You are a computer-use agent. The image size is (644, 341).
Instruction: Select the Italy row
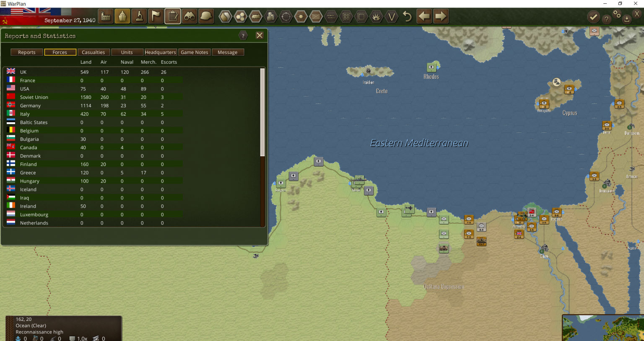(x=94, y=114)
